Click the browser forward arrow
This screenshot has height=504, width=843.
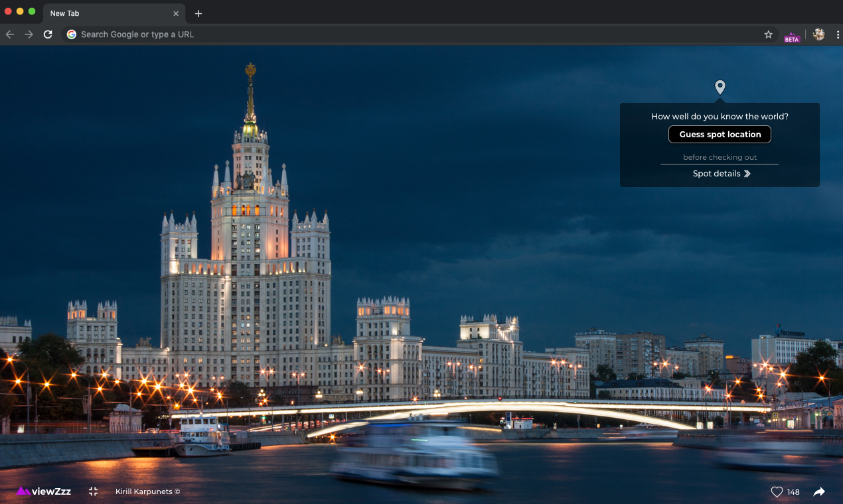pos(29,34)
